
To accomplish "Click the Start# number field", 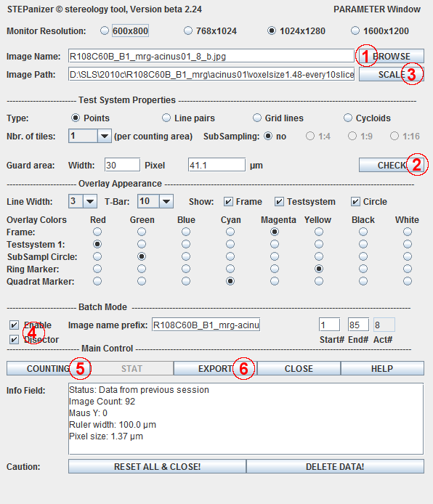I will [329, 325].
